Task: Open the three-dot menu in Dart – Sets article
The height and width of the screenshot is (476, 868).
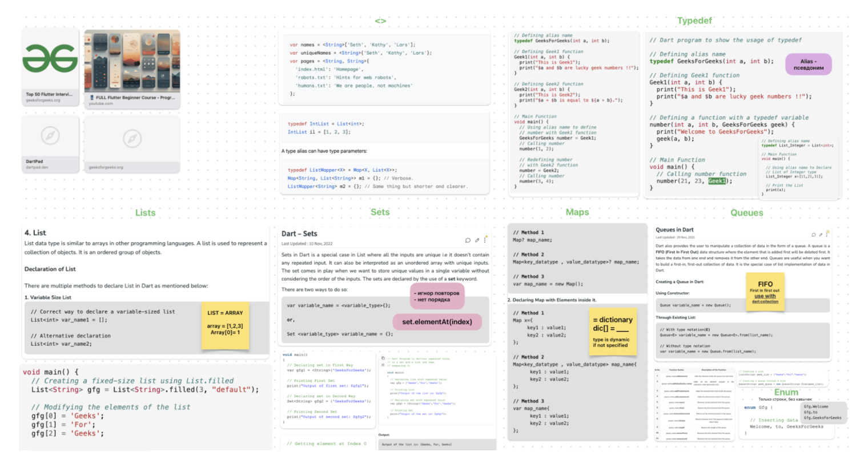Action: tap(485, 240)
